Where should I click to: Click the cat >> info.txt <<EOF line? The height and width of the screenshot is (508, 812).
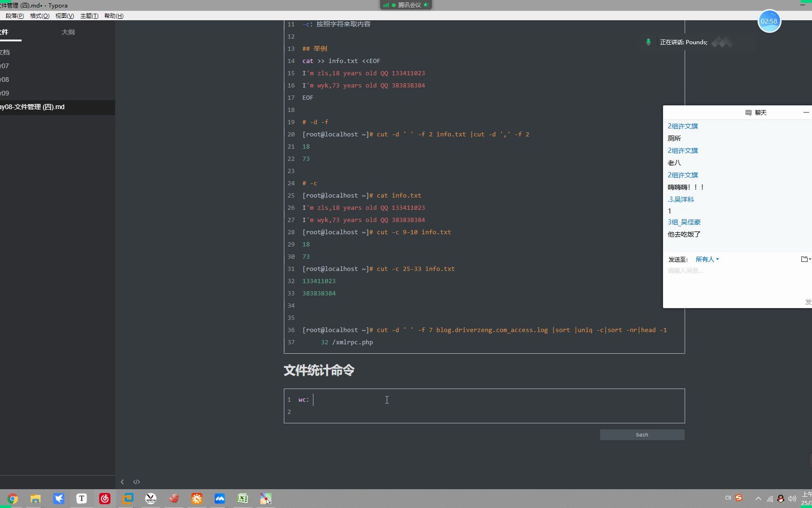[x=341, y=61]
